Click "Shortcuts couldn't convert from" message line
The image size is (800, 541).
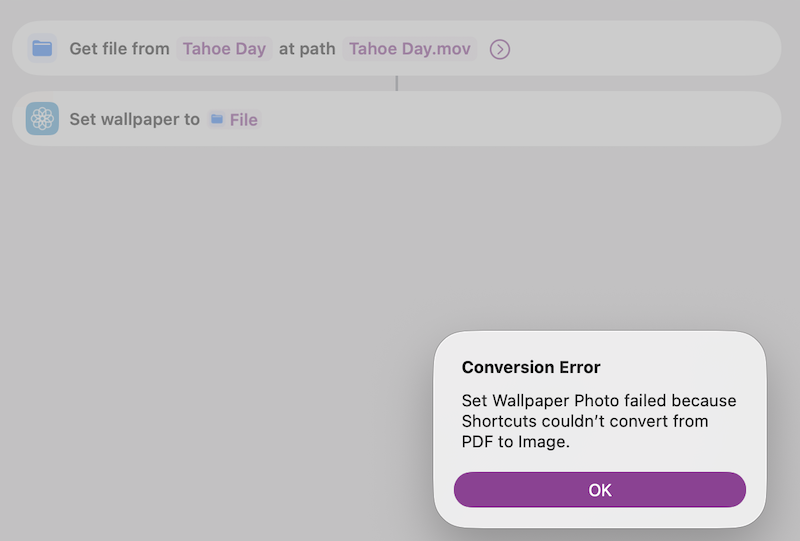coord(584,421)
